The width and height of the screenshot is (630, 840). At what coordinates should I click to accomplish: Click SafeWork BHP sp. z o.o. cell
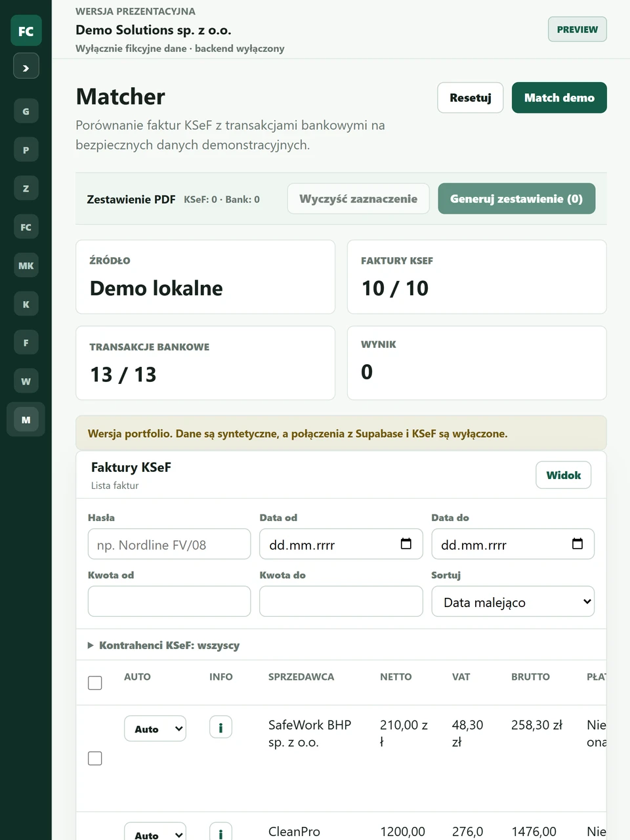pyautogui.click(x=310, y=734)
